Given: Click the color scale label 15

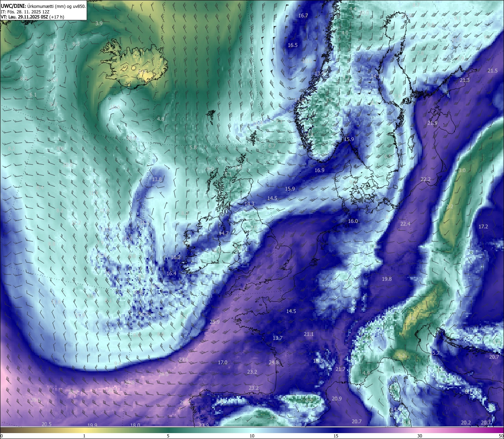Looking at the screenshot, I should pos(336,436).
